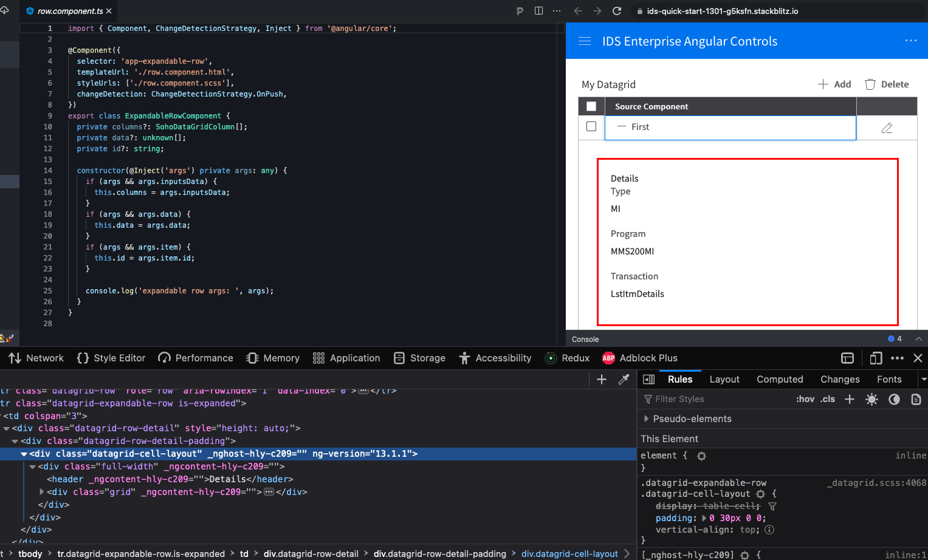
Task: Add a new datagrid row
Action: click(834, 84)
